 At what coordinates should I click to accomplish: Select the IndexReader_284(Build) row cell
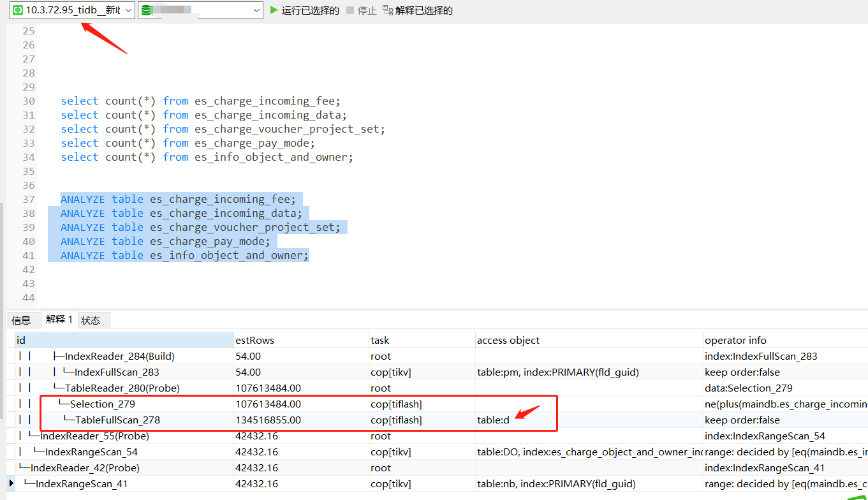click(124, 357)
